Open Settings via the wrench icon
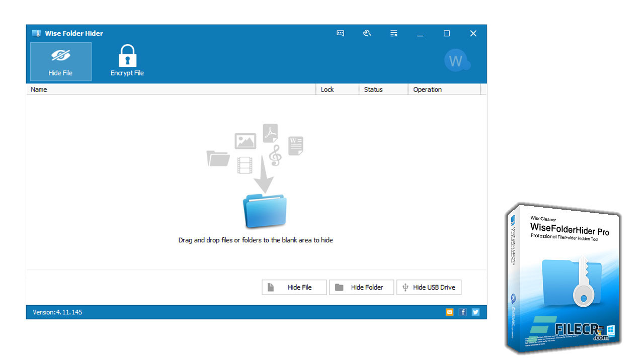This screenshot has width=644, height=362. coord(367,33)
